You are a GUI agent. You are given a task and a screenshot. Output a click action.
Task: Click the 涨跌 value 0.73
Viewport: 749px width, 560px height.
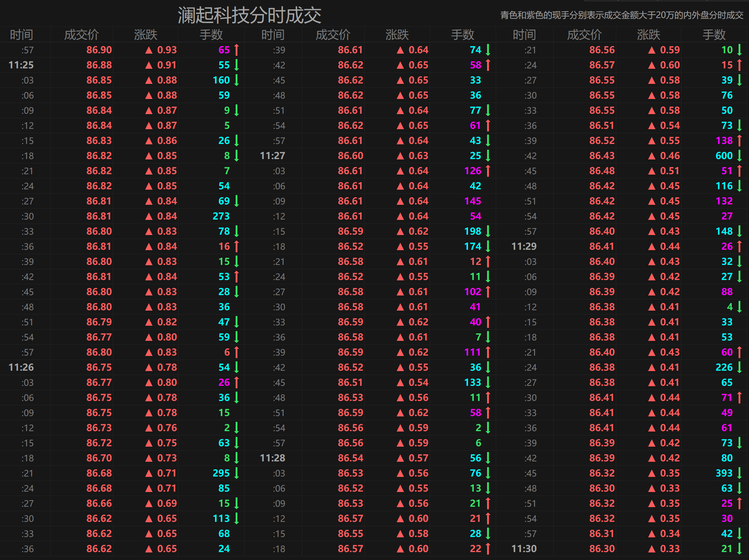pyautogui.click(x=167, y=458)
